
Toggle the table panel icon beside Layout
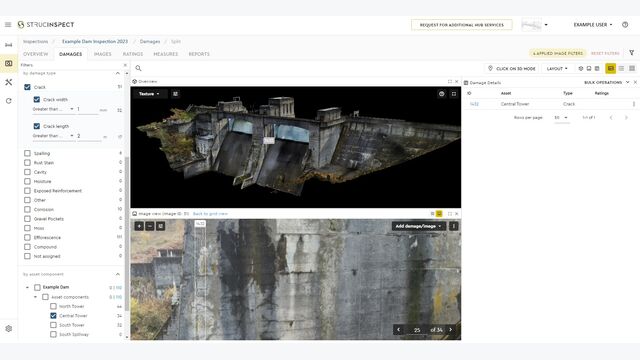point(597,69)
